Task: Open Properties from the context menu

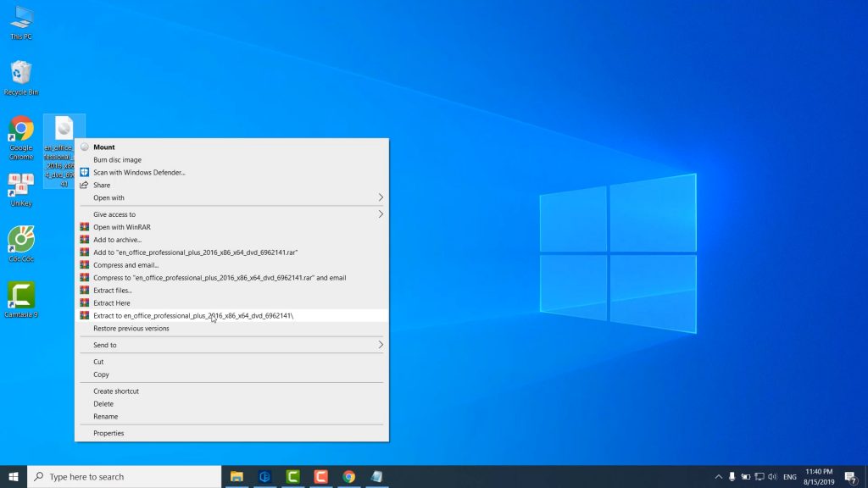Action: 231,433
